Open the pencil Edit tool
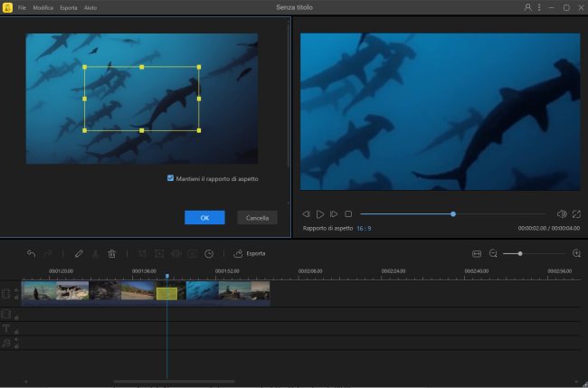The height and width of the screenshot is (388, 588). 79,254
